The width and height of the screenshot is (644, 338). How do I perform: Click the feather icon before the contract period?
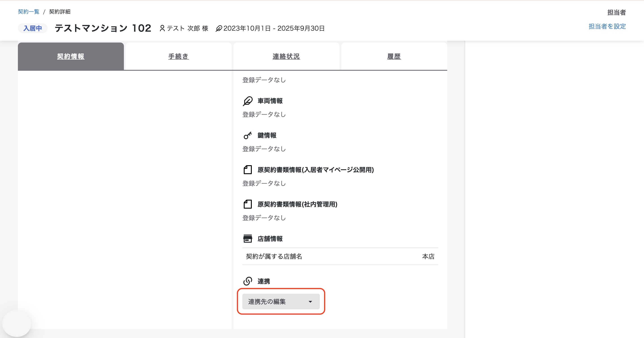point(219,28)
